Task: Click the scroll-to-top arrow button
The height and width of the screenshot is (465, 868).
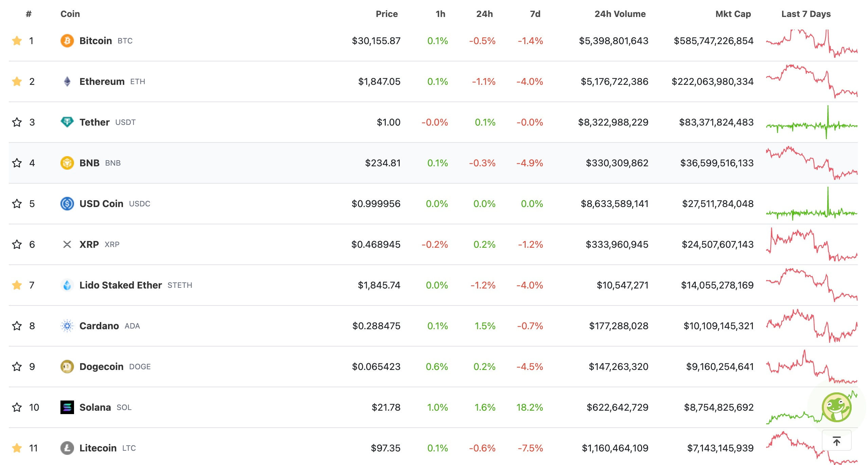Action: [836, 441]
